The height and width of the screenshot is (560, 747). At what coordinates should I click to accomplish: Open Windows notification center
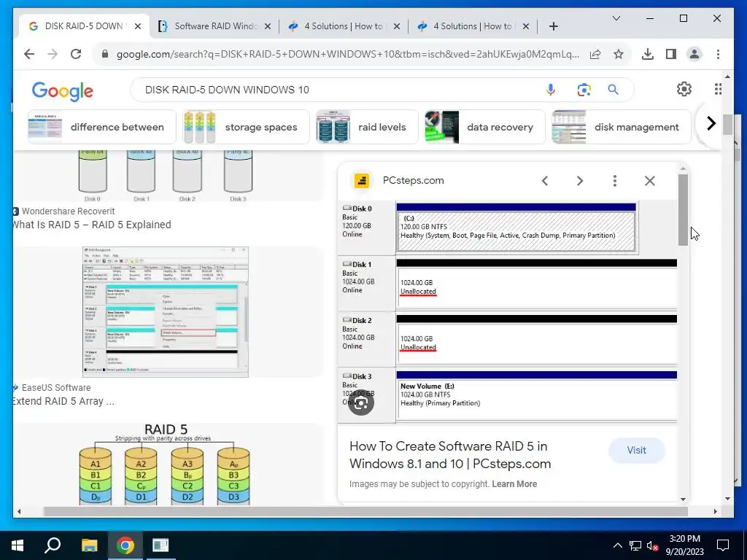(723, 545)
